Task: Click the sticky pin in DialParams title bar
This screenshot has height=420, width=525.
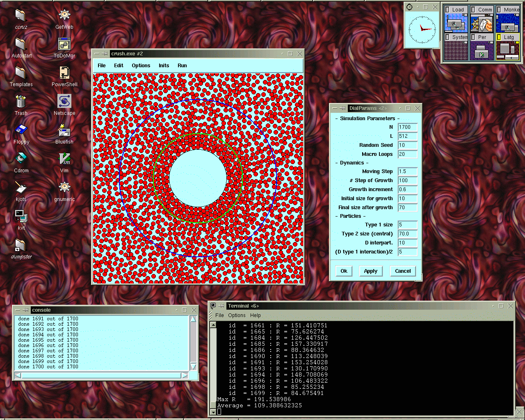Action: tap(342, 108)
